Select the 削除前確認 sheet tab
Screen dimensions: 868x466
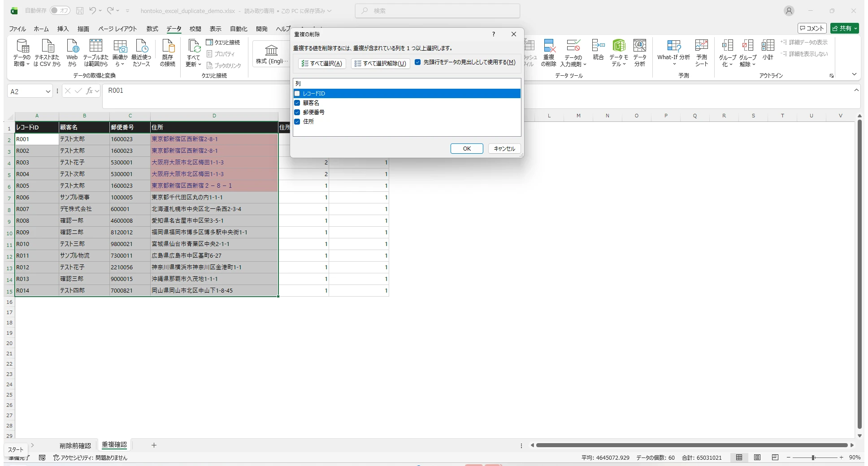[75, 445]
